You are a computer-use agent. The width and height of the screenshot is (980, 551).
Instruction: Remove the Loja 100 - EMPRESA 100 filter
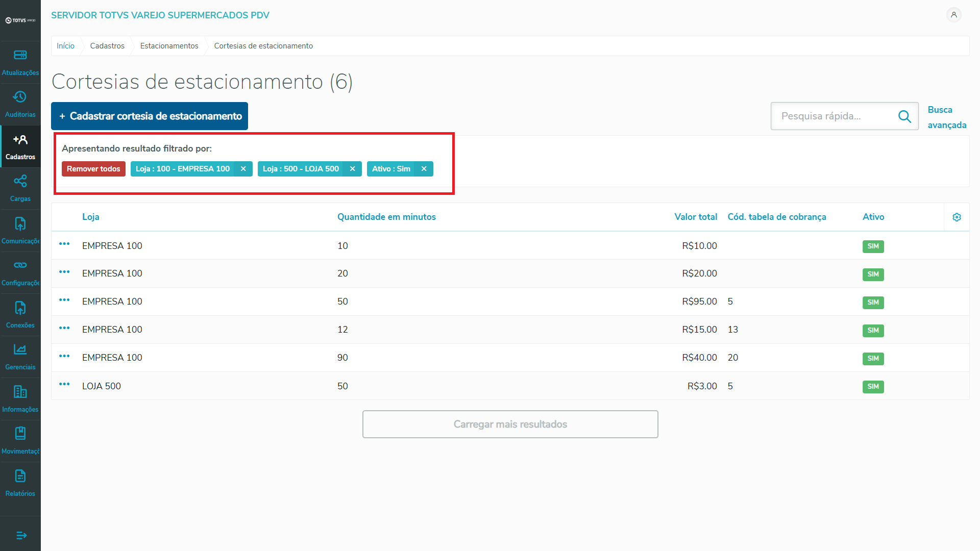(243, 169)
